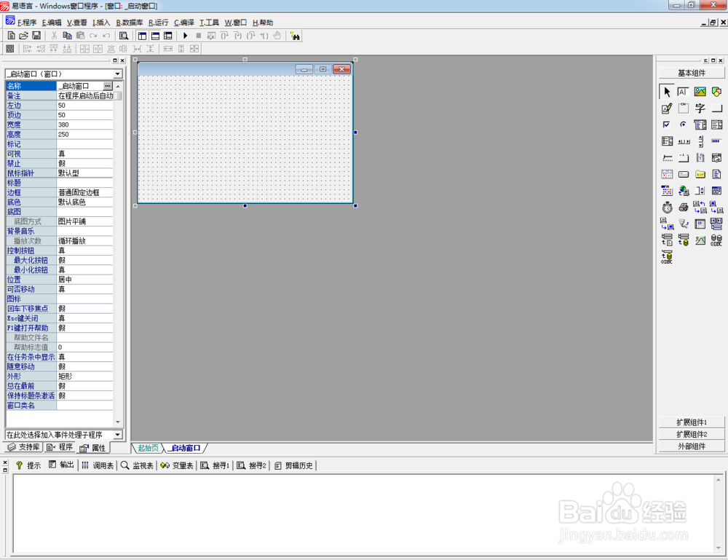Toggle the work panel display button

click(142, 36)
